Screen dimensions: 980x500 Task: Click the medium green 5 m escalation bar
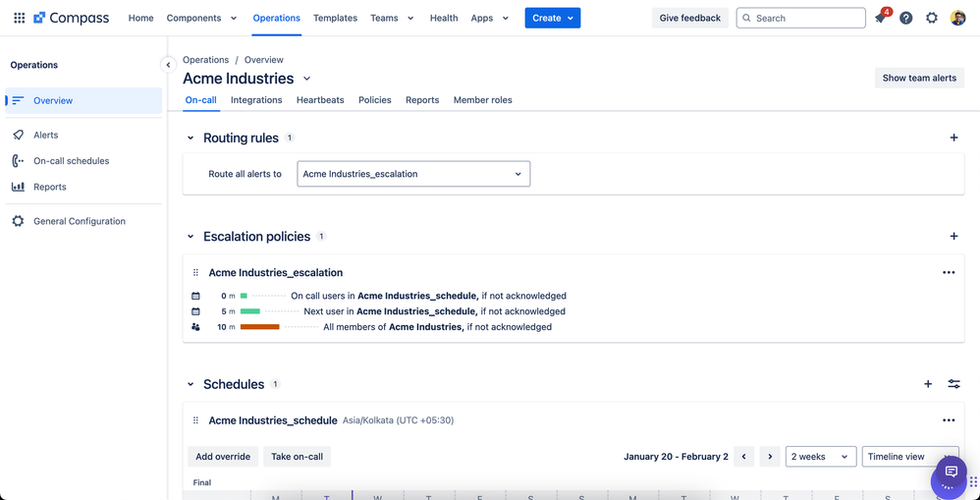[250, 311]
